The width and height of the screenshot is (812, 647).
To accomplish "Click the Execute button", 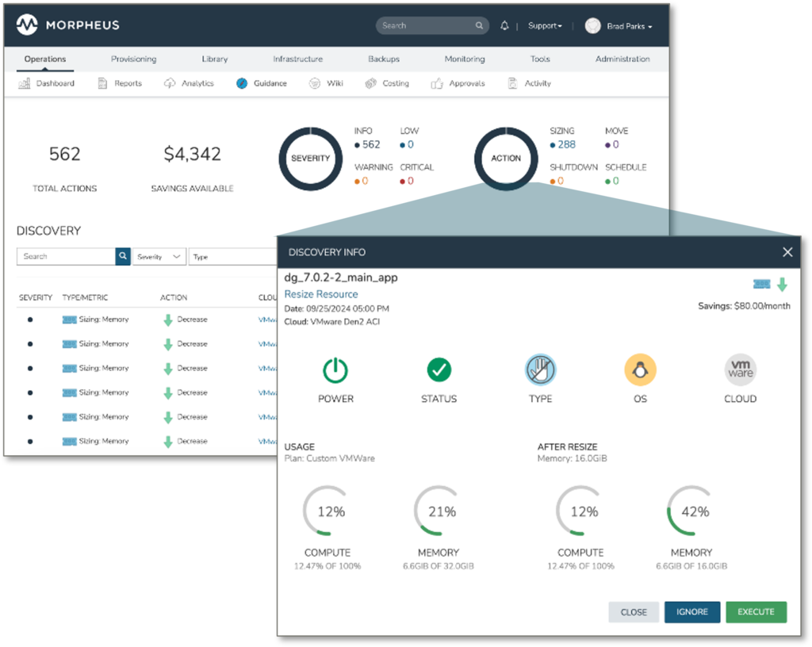I will tap(756, 612).
